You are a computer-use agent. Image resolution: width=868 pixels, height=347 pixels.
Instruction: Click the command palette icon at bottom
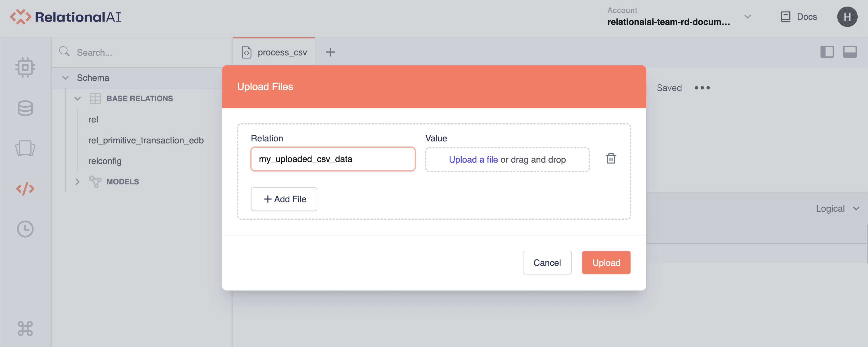point(25,328)
